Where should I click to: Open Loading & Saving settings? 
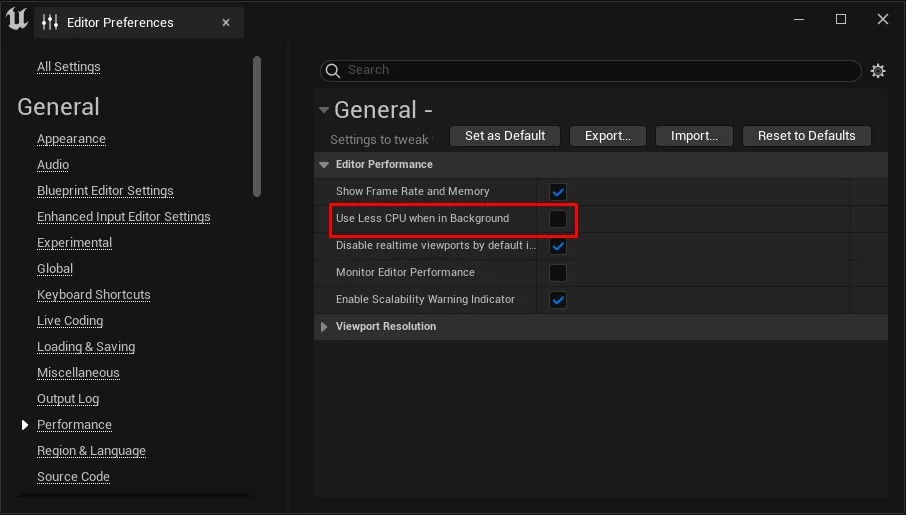(86, 347)
